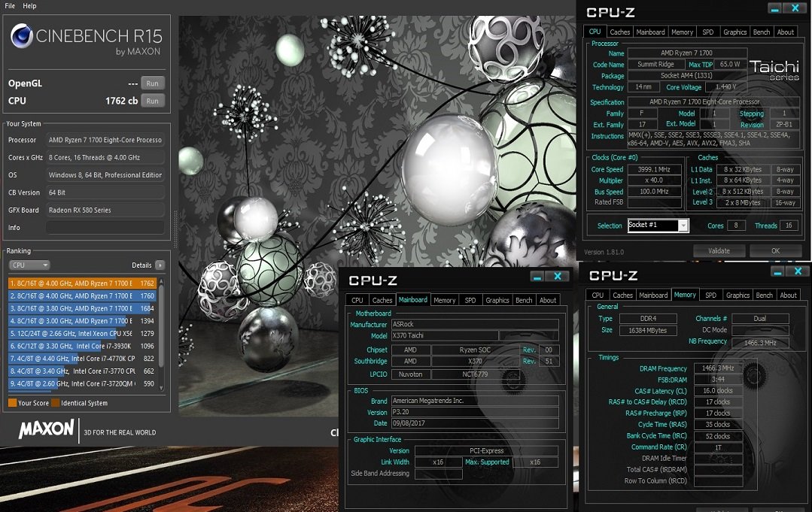812x512 pixels.
Task: Run the CPU benchmark
Action: tap(152, 101)
